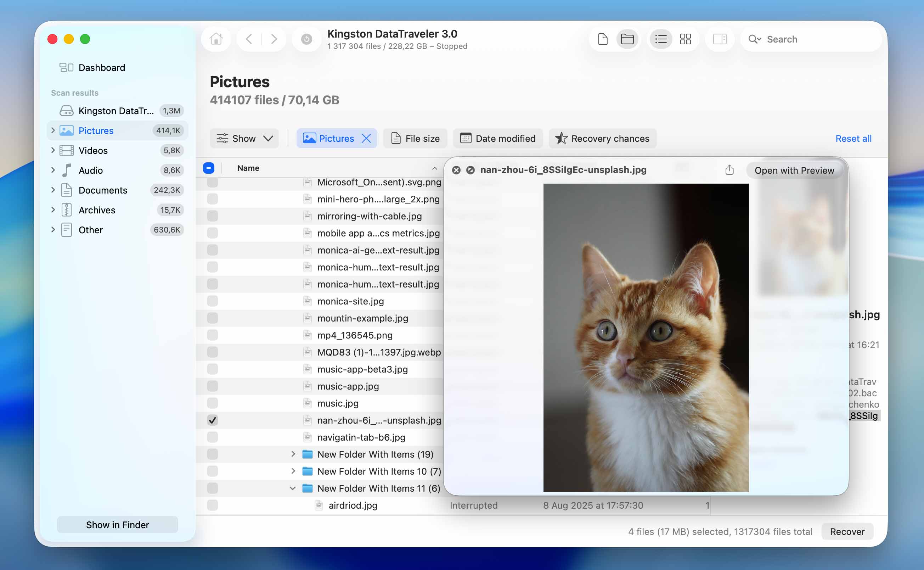Screen dimensions: 924x570
Task: Select the music-app-beta3.jpg row
Action: click(320, 369)
